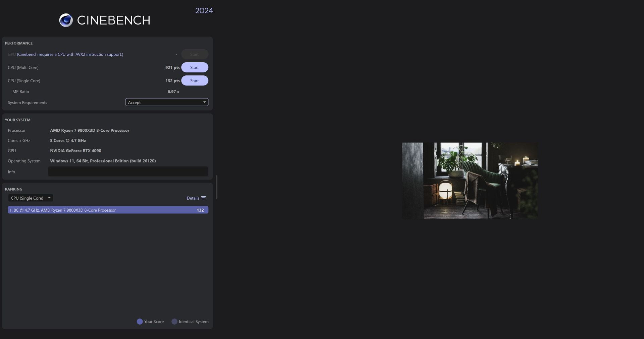The height and width of the screenshot is (339, 644).
Task: Click the 8 Cores @ 4.7 GHz value
Action: 68,141
